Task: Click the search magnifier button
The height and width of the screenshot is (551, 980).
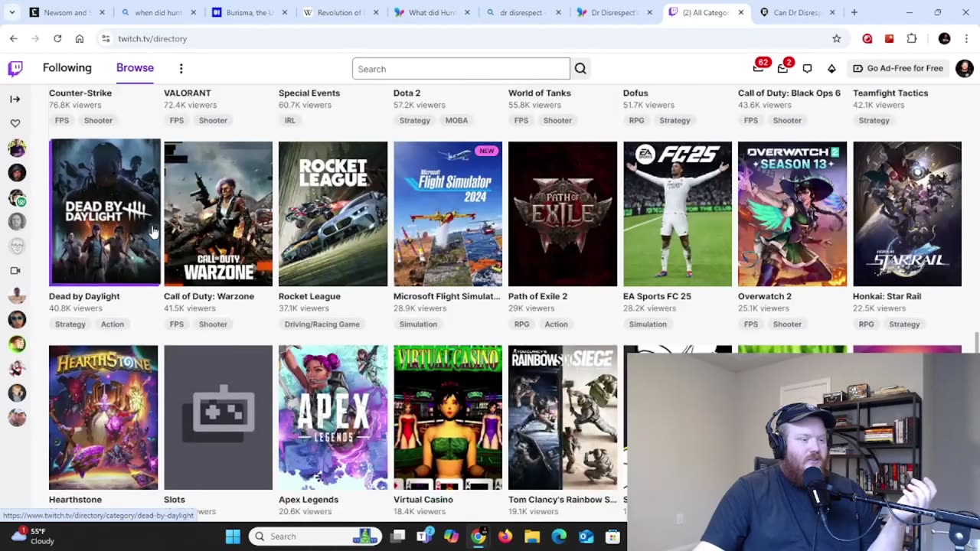Action: 580,69
